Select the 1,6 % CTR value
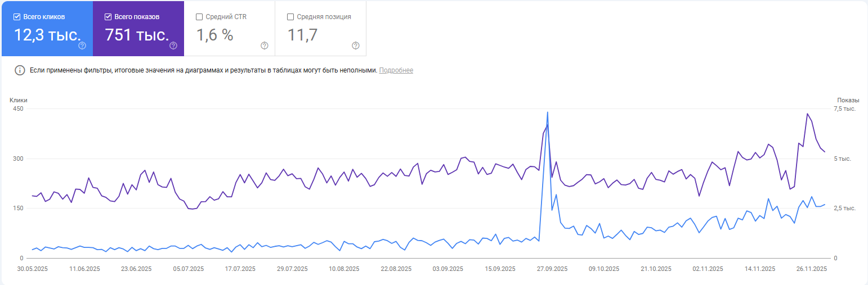The height and width of the screenshot is (285, 868). pos(214,35)
